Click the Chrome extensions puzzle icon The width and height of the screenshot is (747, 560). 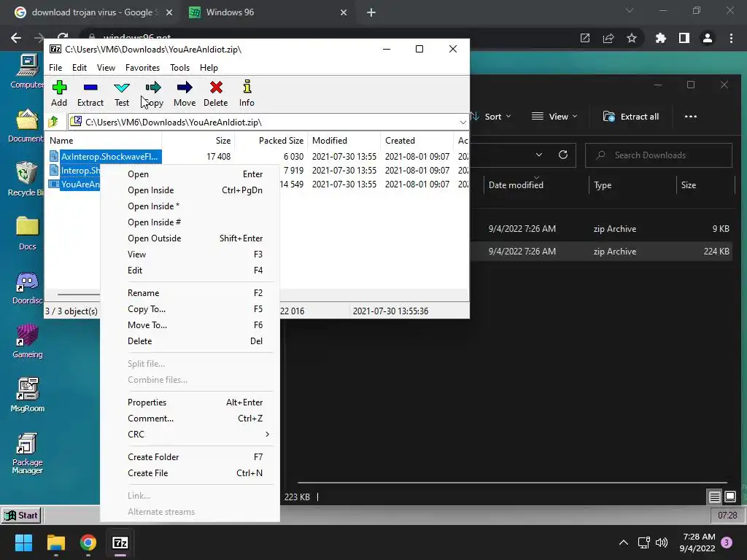[660, 38]
